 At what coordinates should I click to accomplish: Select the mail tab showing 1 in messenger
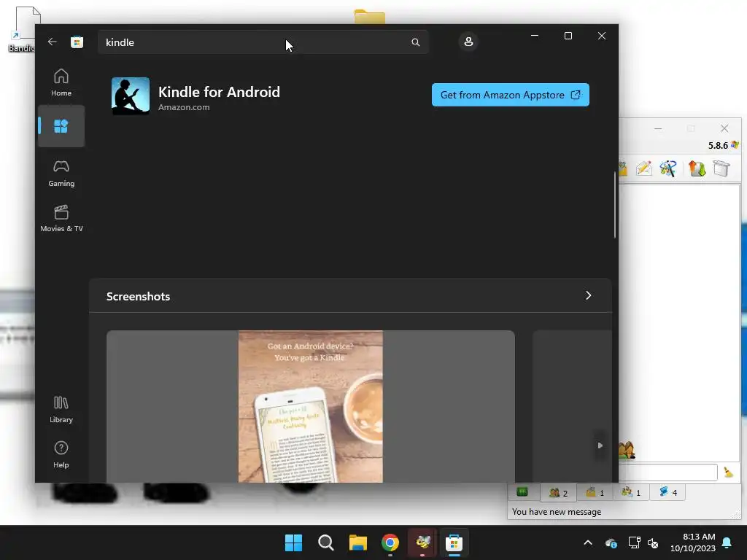click(x=595, y=492)
